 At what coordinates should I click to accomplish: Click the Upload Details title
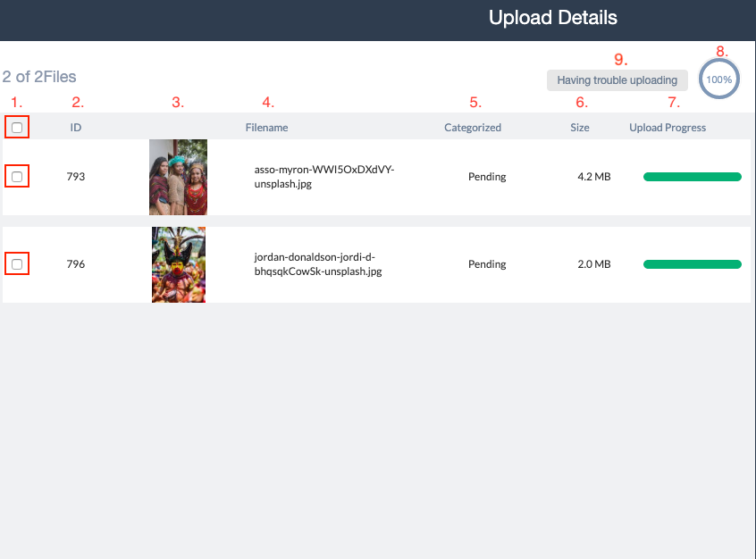(x=553, y=17)
